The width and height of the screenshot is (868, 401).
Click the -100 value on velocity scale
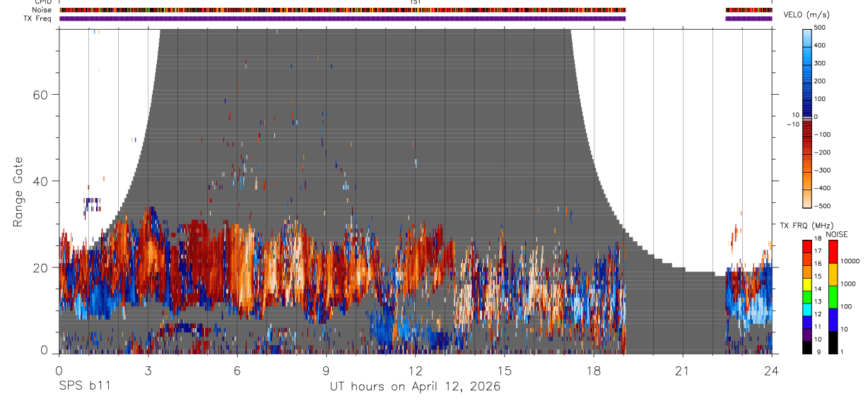821,134
